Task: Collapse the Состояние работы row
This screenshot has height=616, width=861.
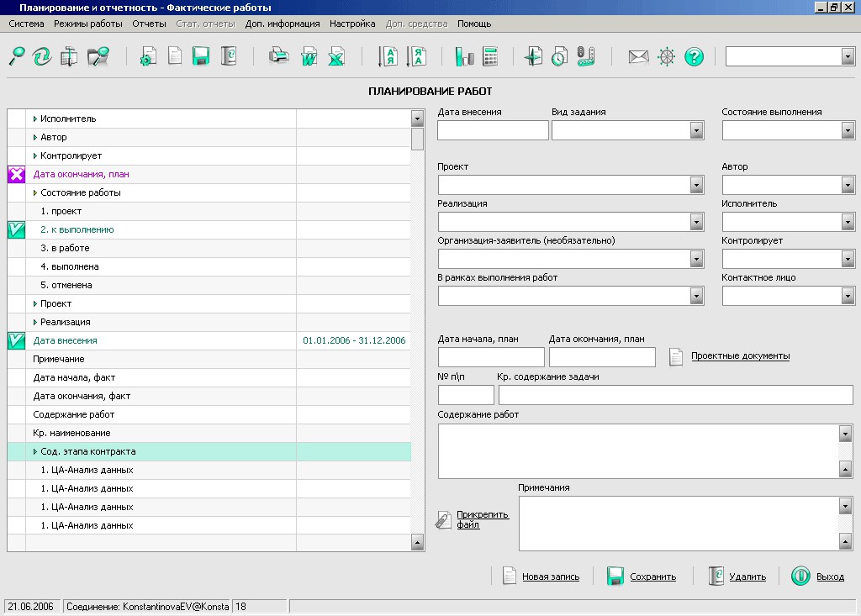Action: (x=35, y=192)
